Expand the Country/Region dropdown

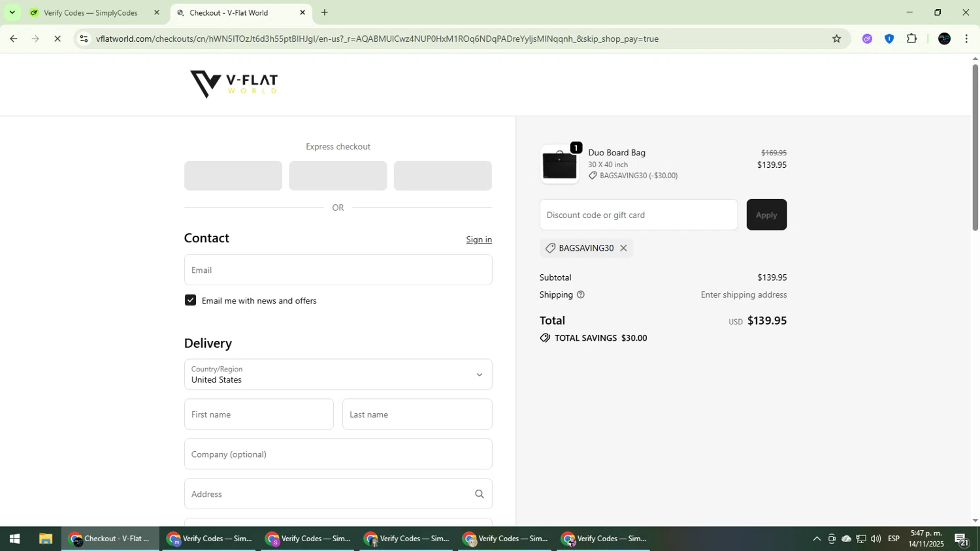[338, 375]
